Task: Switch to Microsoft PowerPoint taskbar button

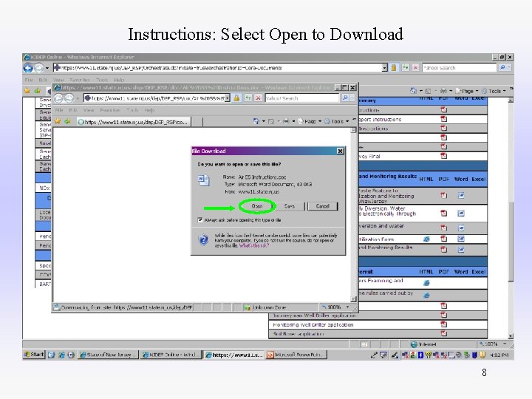Action: [x=296, y=355]
